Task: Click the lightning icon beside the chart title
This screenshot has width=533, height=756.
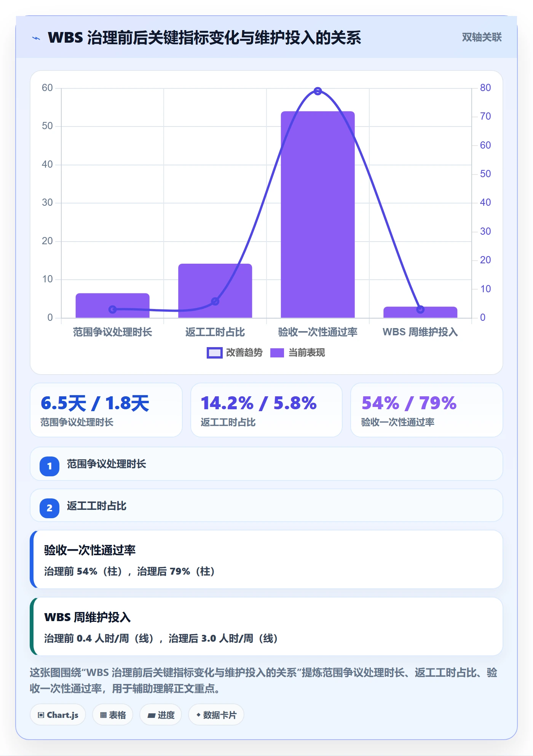Action: click(x=36, y=38)
